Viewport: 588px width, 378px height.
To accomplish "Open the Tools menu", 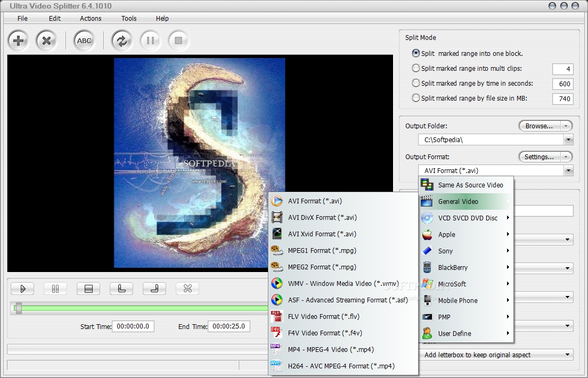I will point(129,19).
